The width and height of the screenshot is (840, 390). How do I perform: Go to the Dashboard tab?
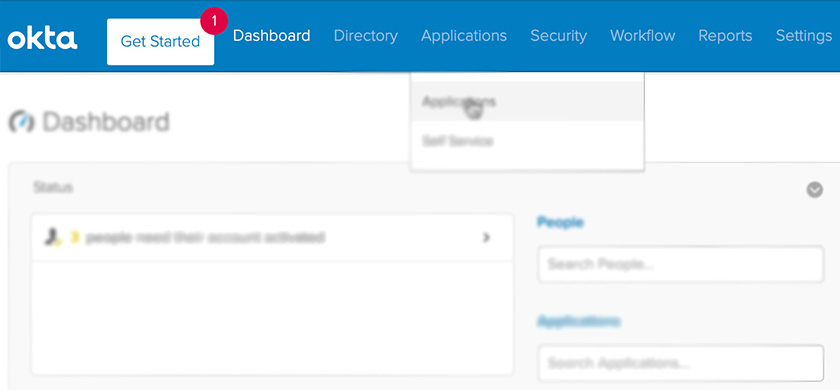tap(271, 36)
